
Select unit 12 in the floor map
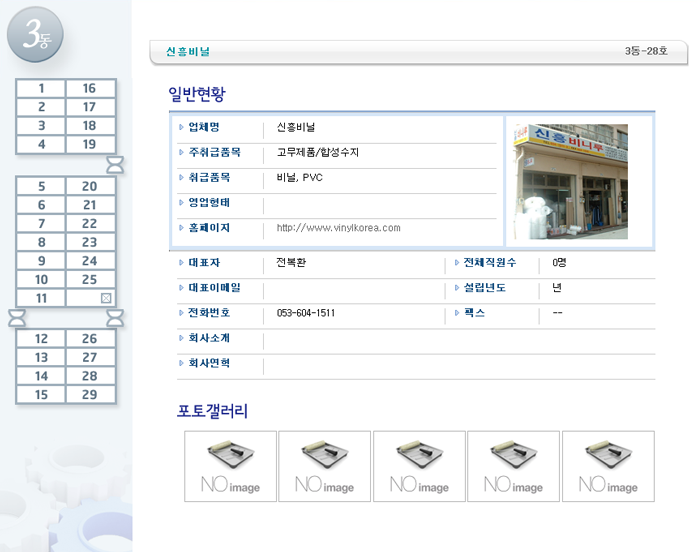41,339
